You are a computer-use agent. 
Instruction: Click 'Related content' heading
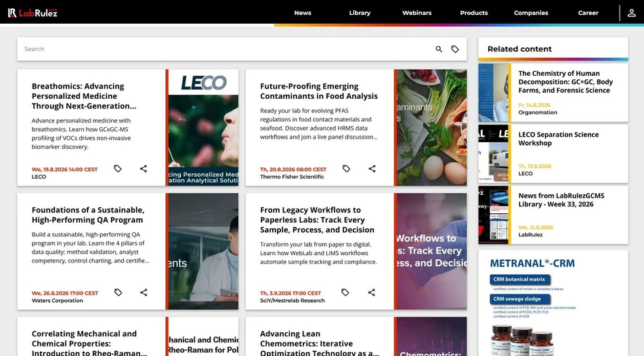tap(519, 49)
